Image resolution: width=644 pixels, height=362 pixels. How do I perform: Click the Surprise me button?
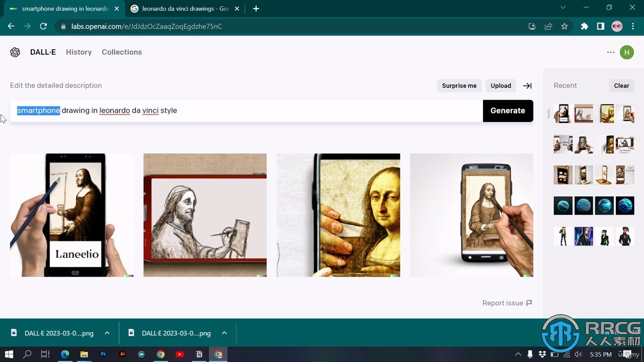click(459, 85)
